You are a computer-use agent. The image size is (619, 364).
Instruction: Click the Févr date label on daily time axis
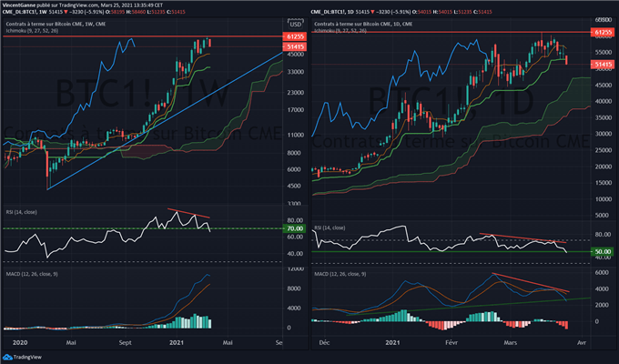[x=452, y=342]
